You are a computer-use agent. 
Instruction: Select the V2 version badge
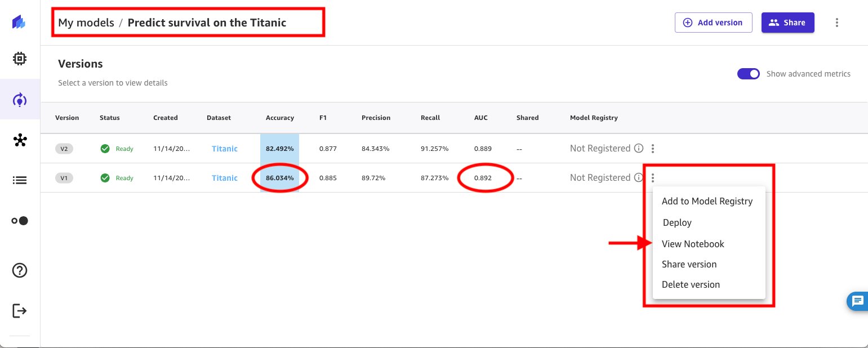pos(64,149)
